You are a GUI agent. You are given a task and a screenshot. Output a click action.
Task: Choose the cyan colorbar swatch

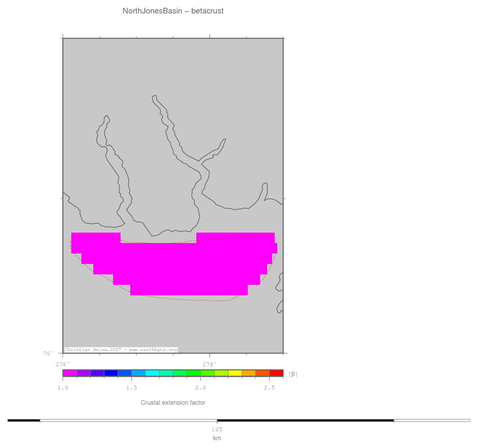tap(152, 373)
